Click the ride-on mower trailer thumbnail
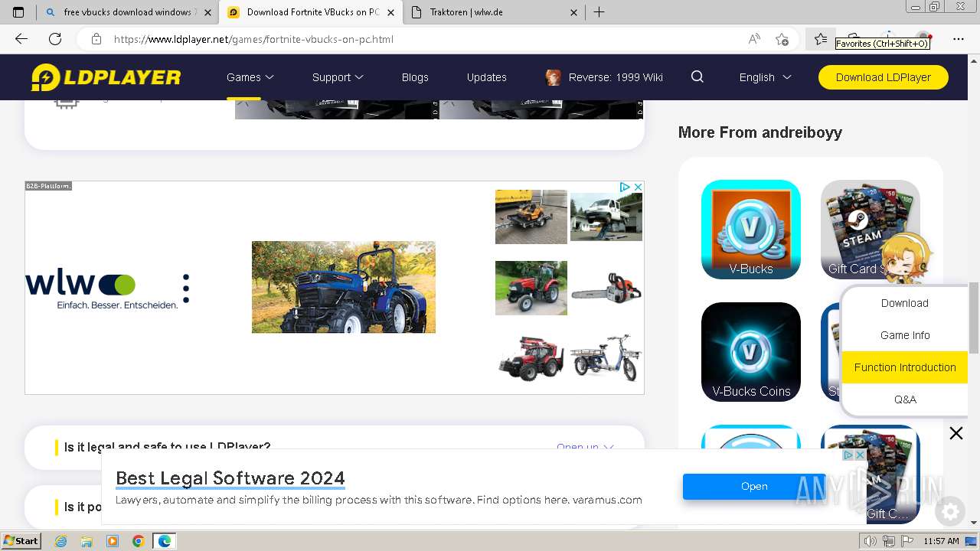The height and width of the screenshot is (551, 980). (x=531, y=217)
